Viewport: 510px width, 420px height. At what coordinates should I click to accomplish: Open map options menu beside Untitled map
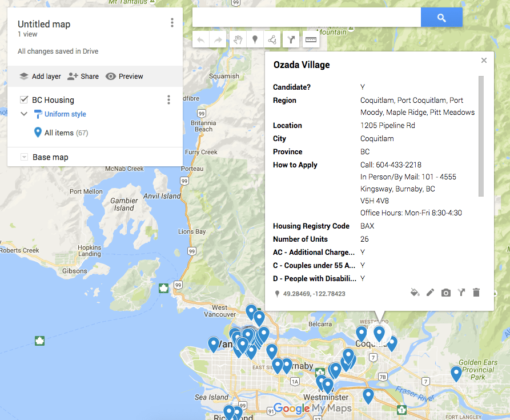pos(172,23)
